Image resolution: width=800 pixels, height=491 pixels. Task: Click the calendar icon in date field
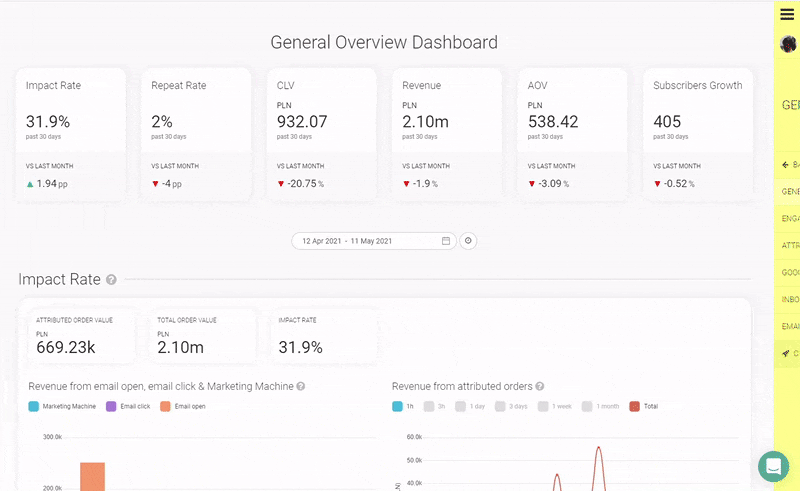click(x=445, y=241)
